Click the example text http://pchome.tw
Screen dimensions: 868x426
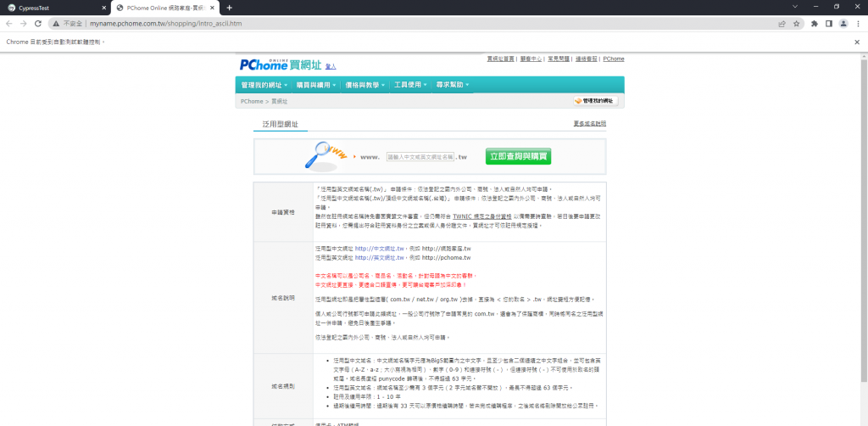click(446, 258)
